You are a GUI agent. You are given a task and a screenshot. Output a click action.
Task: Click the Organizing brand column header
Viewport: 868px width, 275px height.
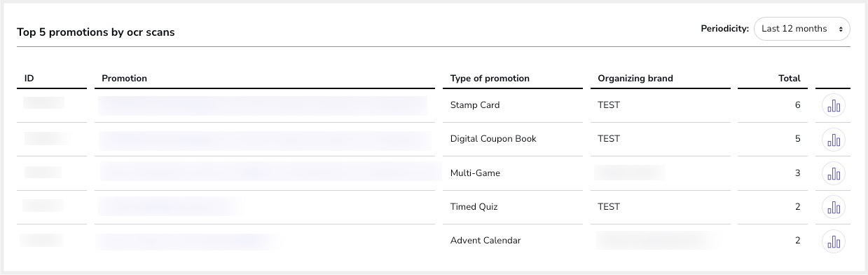click(x=635, y=79)
